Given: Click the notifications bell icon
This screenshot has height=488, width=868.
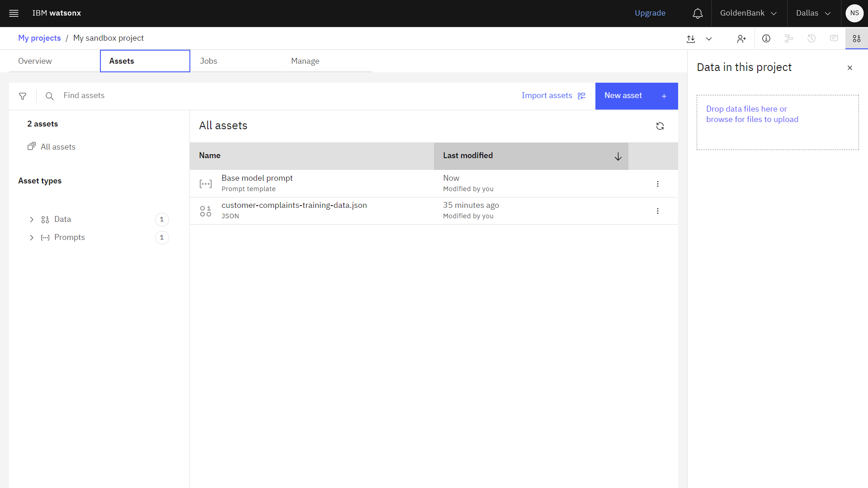Looking at the screenshot, I should point(698,13).
